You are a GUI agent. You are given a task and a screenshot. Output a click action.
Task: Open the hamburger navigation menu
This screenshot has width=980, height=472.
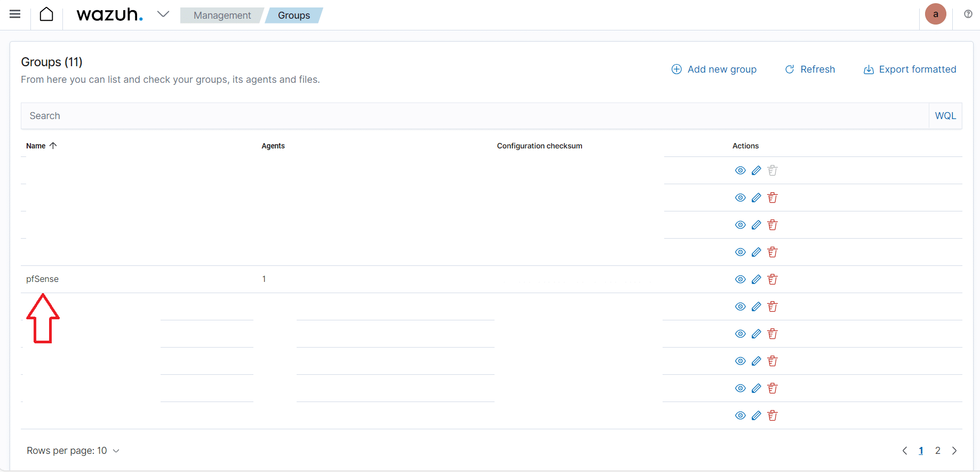[15, 14]
